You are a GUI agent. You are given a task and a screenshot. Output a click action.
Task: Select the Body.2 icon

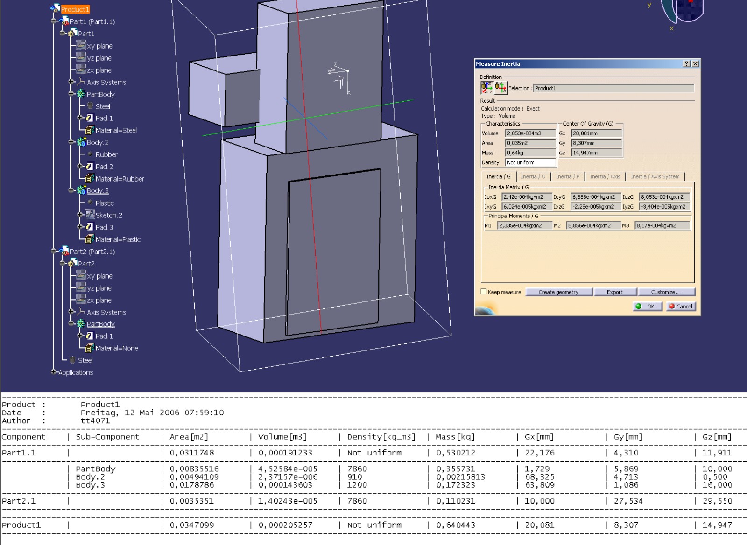pos(81,142)
